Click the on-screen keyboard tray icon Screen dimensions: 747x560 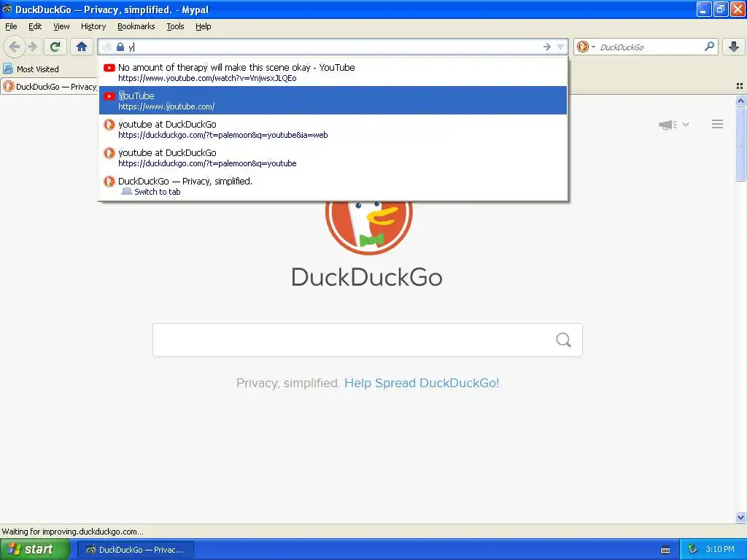tap(665, 550)
